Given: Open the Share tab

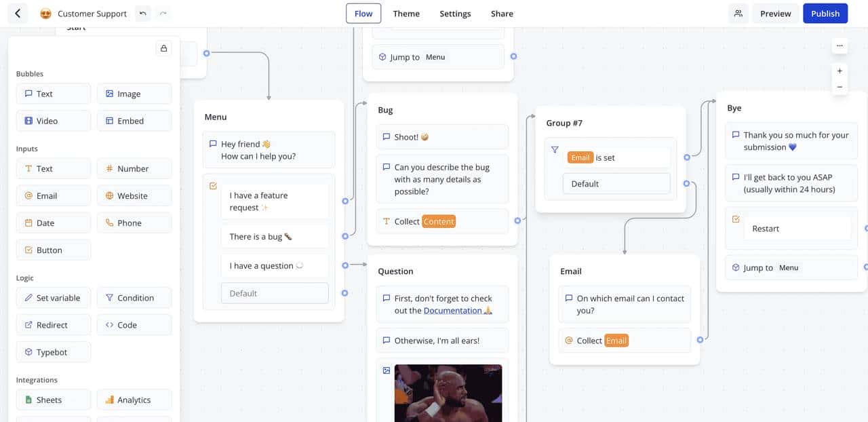Looking at the screenshot, I should click(502, 14).
